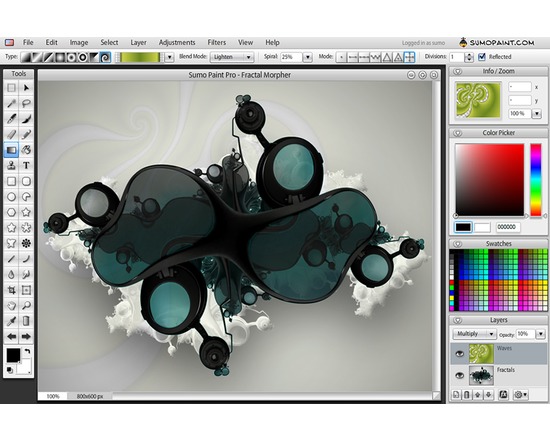The height and width of the screenshot is (440, 550).
Task: Select the Eraser tool
Action: [x=12, y=134]
